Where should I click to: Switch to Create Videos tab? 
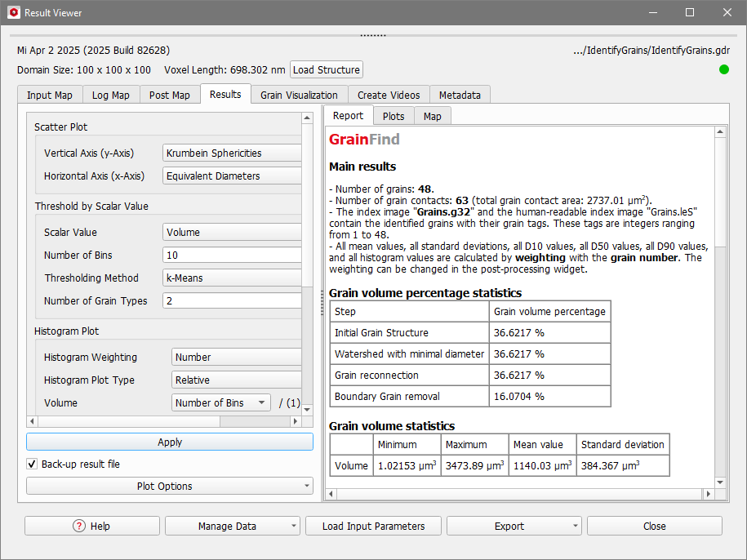point(389,95)
